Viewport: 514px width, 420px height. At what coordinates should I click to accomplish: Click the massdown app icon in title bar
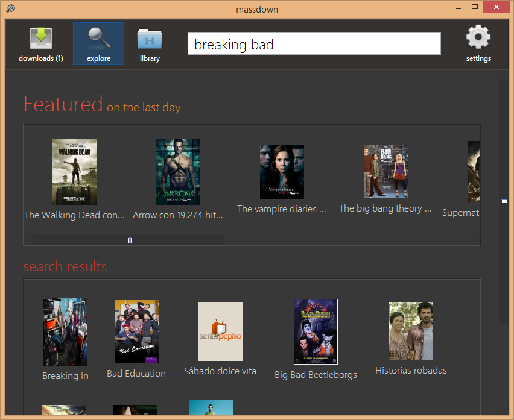coord(10,8)
